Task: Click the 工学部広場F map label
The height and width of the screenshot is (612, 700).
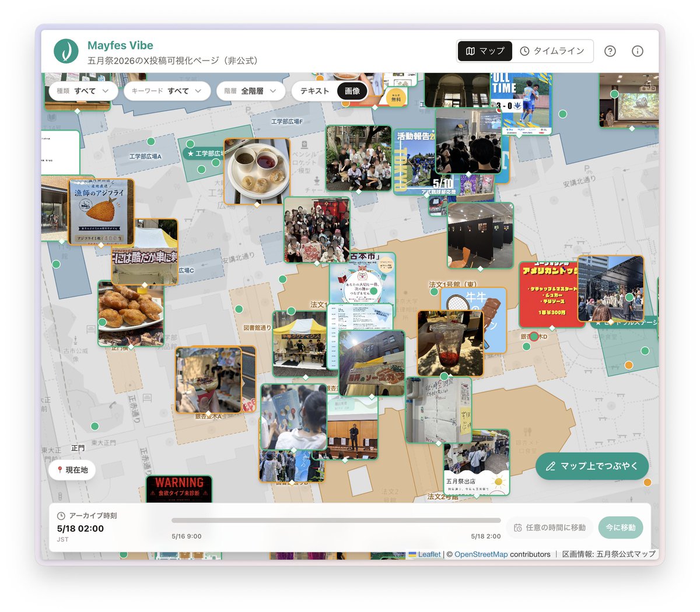Action: (x=287, y=121)
